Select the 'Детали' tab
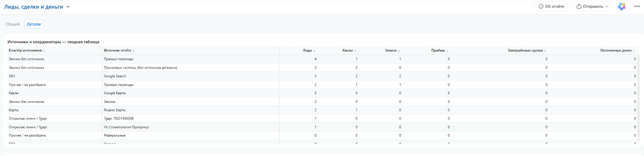The height and width of the screenshot is (156, 644). click(x=34, y=24)
